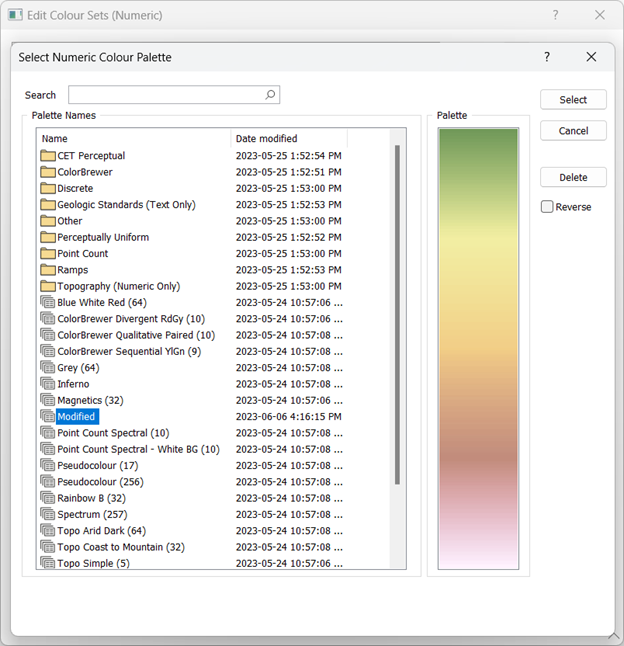The width and height of the screenshot is (624, 646).
Task: Open the Perceptually Uniform folder
Action: 102,237
